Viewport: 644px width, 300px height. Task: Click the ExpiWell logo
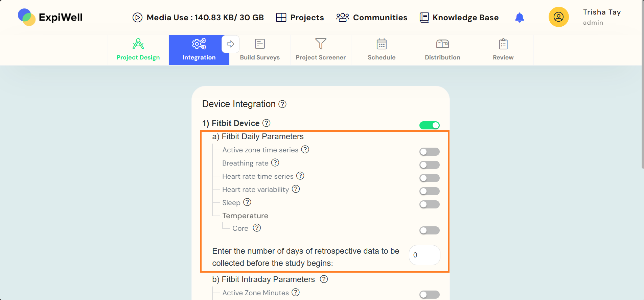pos(50,17)
